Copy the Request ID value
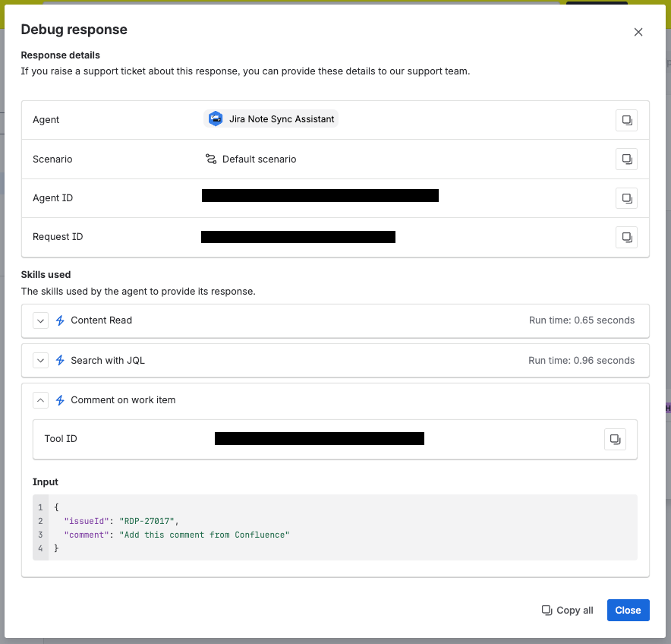This screenshot has height=644, width=671. click(626, 237)
